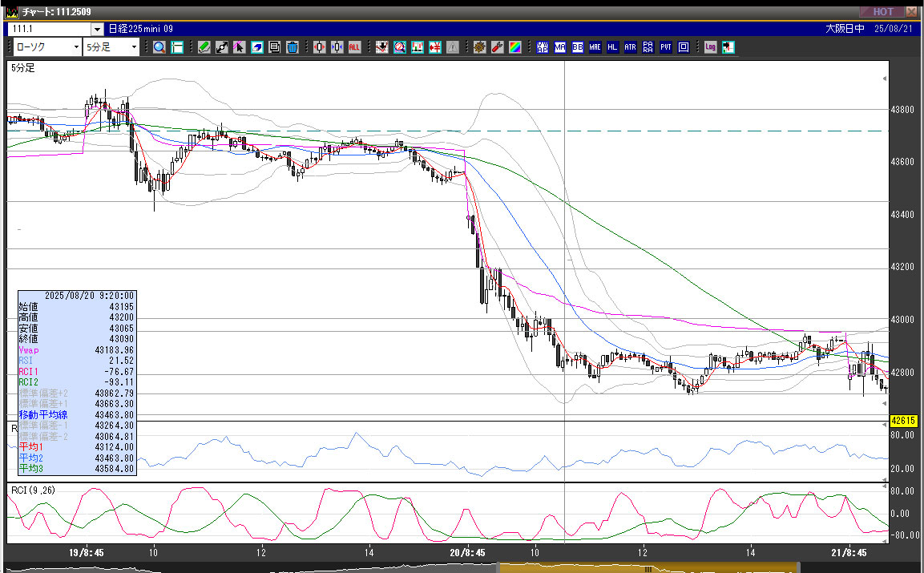Toggle the PVT pivot indicator
The height and width of the screenshot is (573, 924).
click(x=666, y=47)
